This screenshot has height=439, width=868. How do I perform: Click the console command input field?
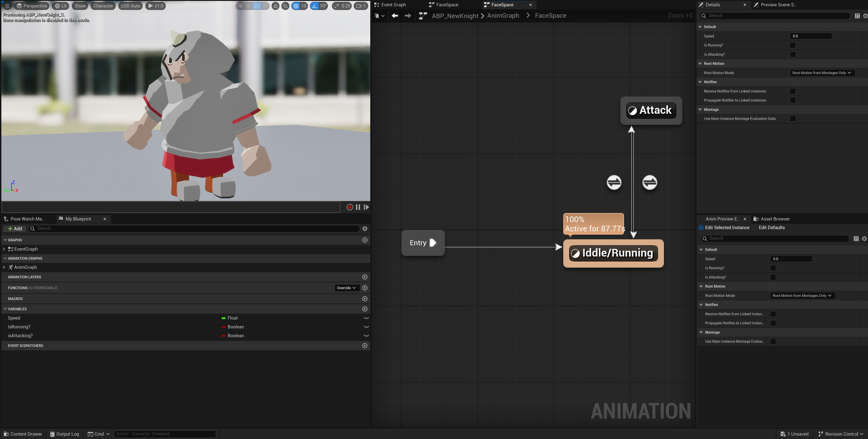point(165,434)
